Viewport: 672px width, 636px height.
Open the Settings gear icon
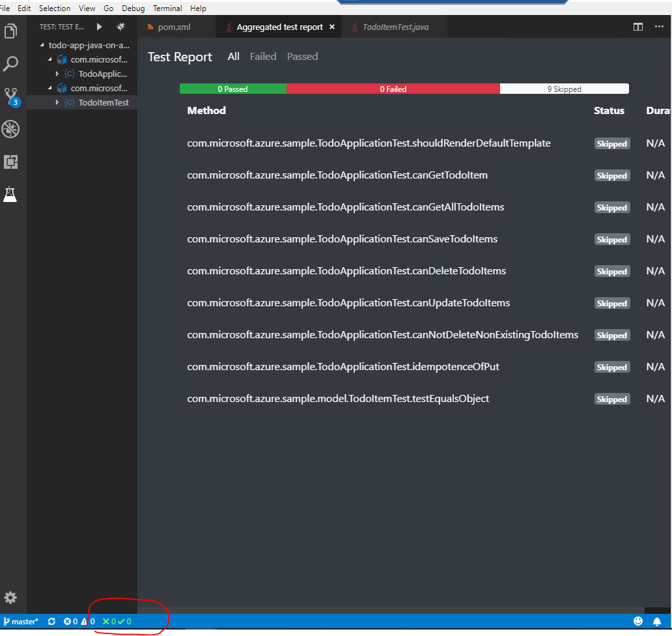pos(11,598)
